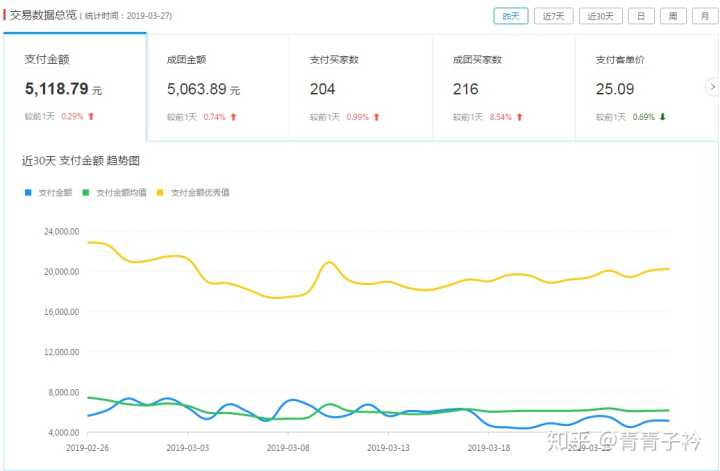Select the 昨天 time range button
Viewport: 720px width, 471px height.
(x=511, y=16)
